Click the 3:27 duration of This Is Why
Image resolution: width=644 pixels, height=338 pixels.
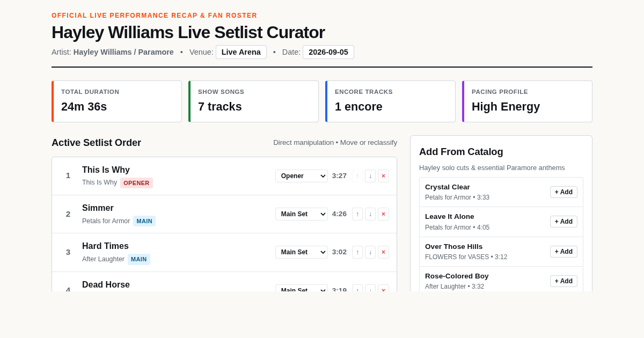339,176
